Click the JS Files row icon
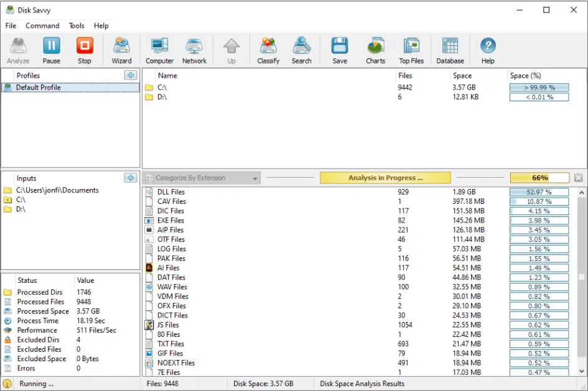 [x=149, y=324]
